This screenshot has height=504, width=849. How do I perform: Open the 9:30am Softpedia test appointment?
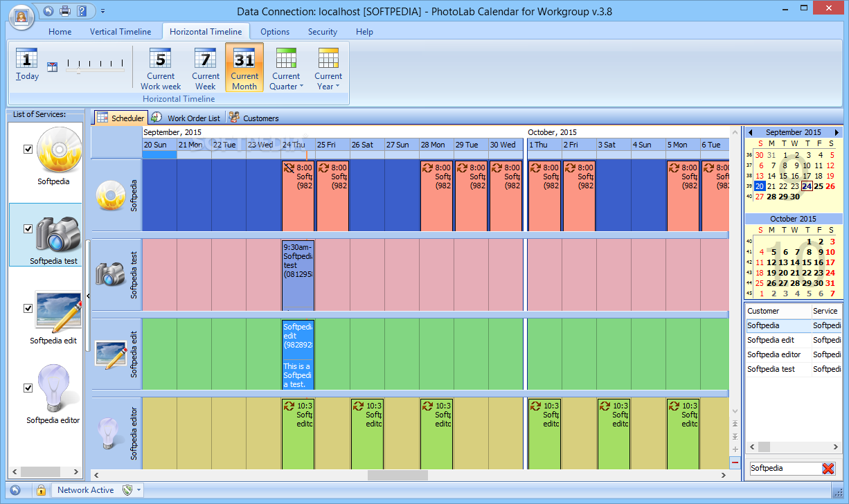point(298,275)
